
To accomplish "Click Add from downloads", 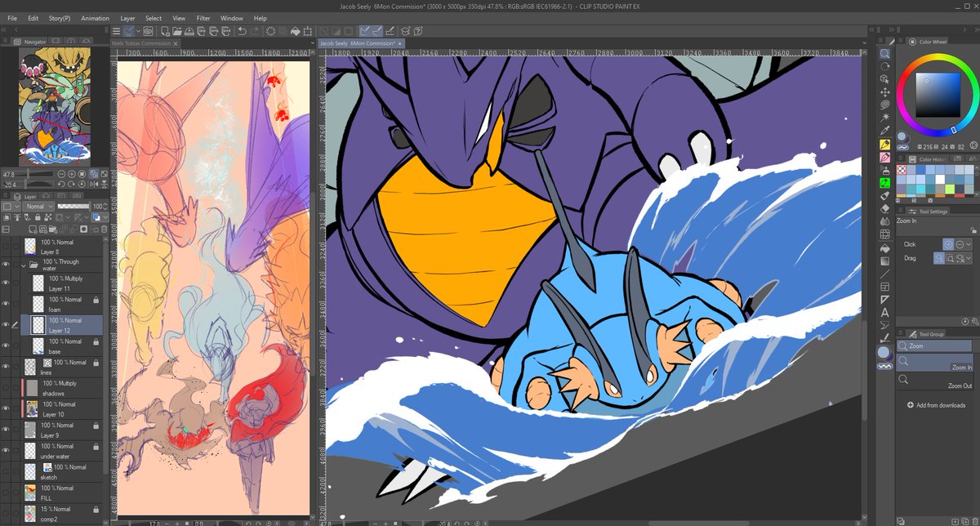I will click(936, 405).
